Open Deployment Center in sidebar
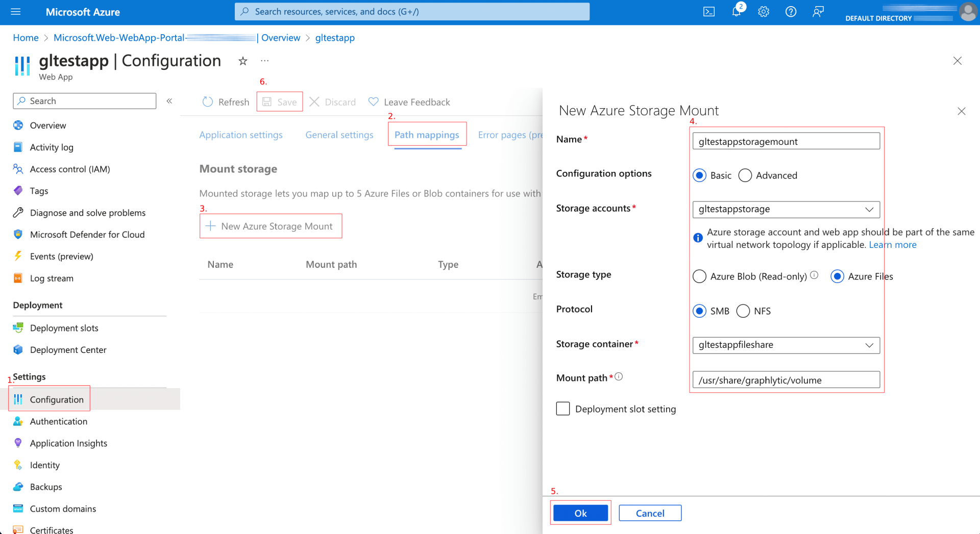The height and width of the screenshot is (534, 980). point(68,350)
